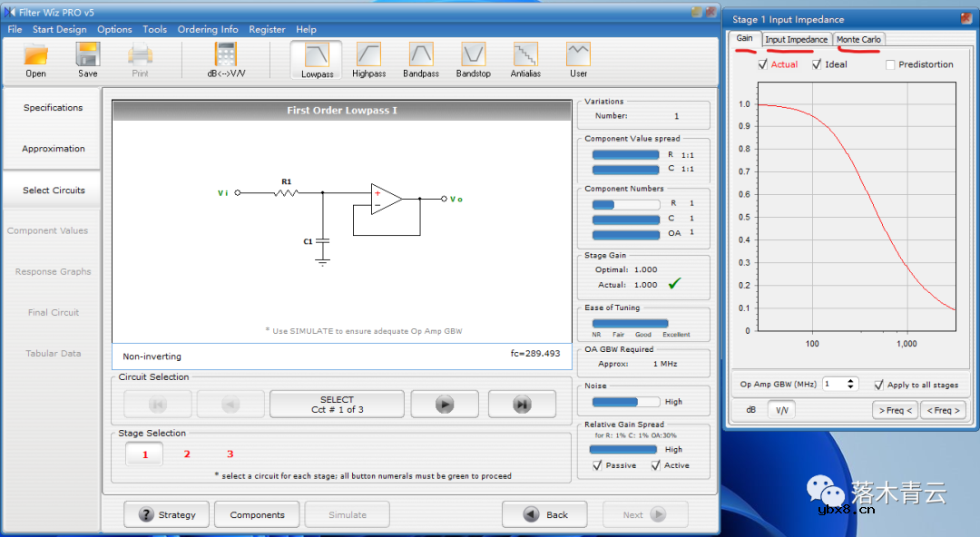Select the Lowpass filter type
The image size is (980, 537).
(317, 56)
